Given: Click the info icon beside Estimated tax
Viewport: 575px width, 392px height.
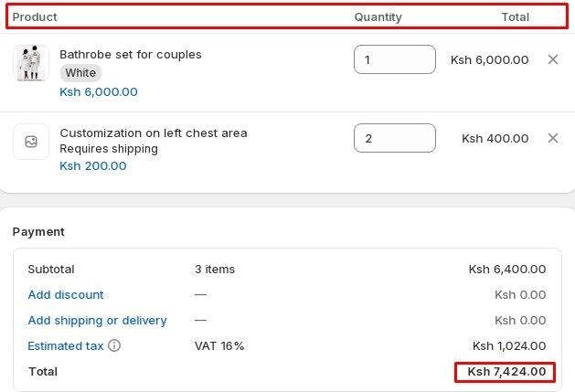Looking at the screenshot, I should tap(114, 345).
